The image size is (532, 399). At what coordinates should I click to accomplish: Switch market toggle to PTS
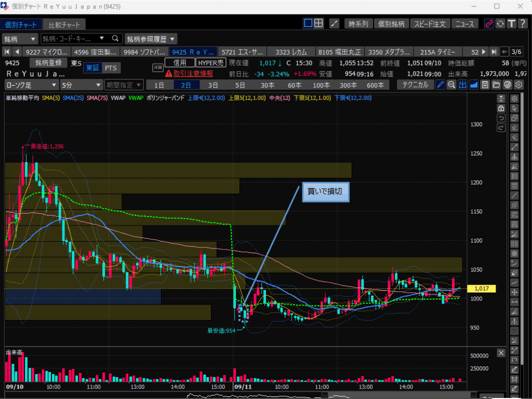[x=110, y=68]
